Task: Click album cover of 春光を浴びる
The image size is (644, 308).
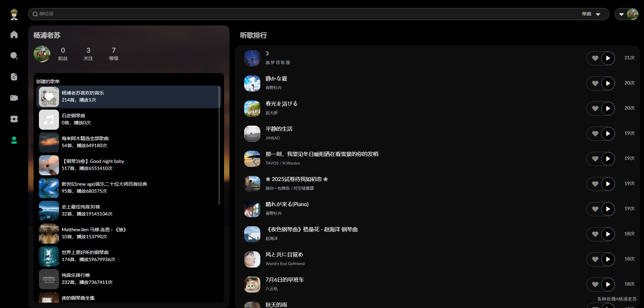Action: point(252,109)
